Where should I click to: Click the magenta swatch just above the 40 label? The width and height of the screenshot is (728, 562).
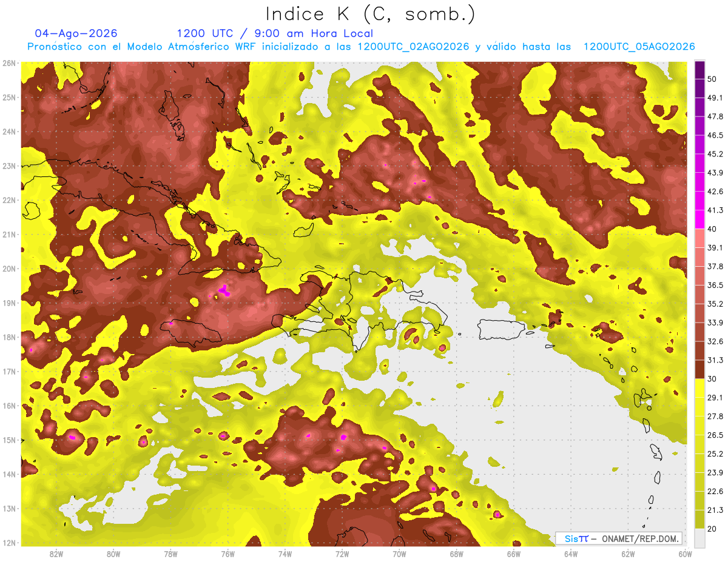pyautogui.click(x=699, y=219)
